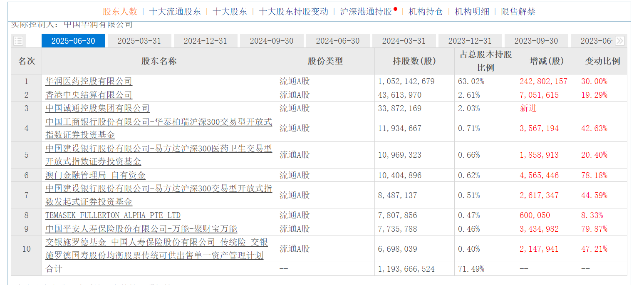This screenshot has height=285, width=644.
Task: Open 中国平安人寿保险 聚财宝万能 link
Action: pos(141,229)
